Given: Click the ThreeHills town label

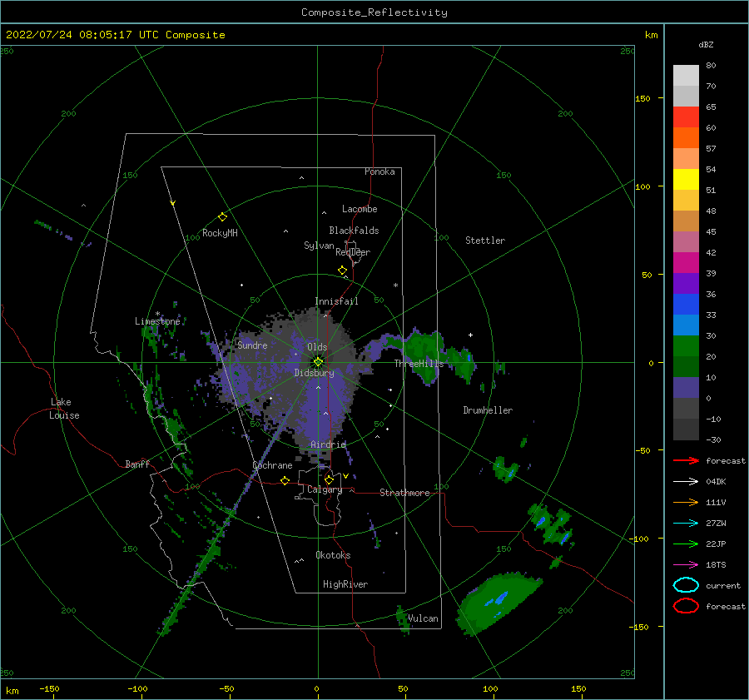Looking at the screenshot, I should click(x=419, y=364).
